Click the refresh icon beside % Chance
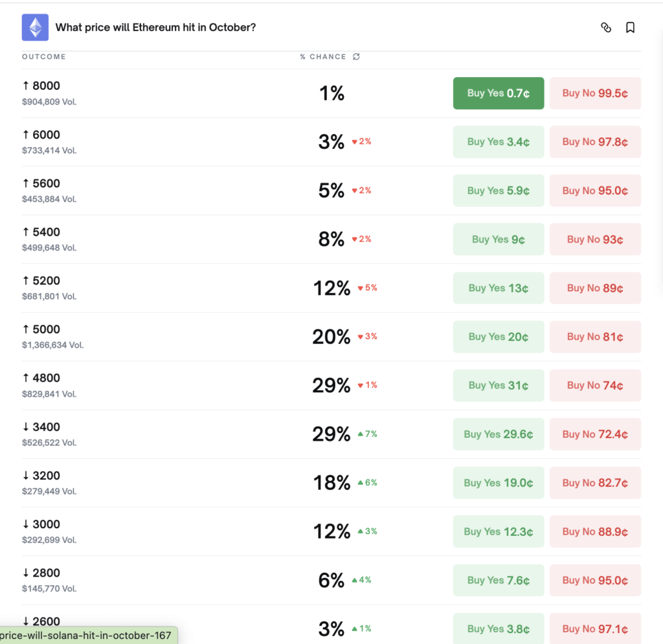 click(356, 57)
